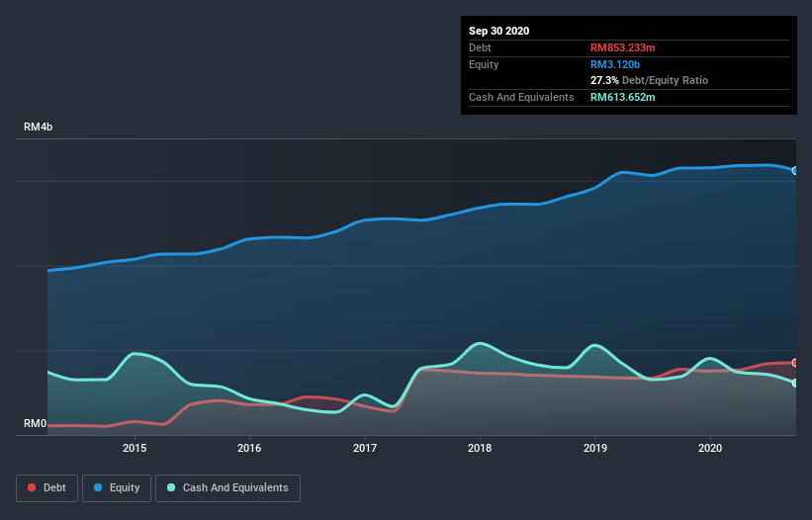Select the teal Cash endpoint marker
812x520 pixels.
[795, 383]
